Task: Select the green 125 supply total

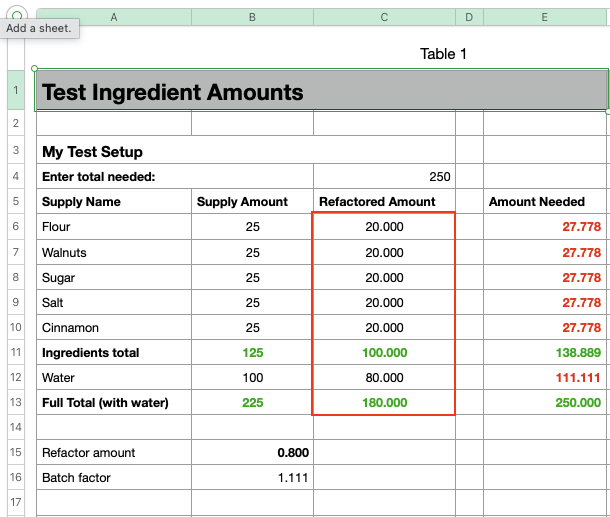Action: tap(252, 352)
